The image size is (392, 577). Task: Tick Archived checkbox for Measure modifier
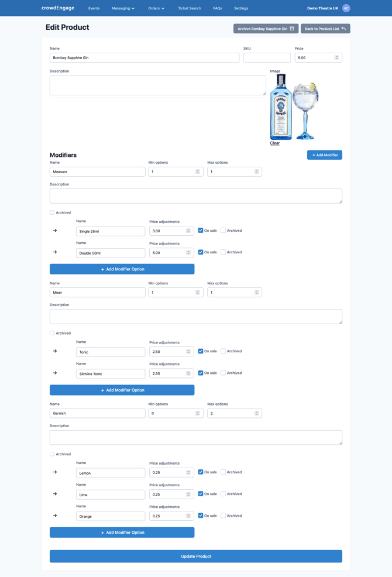coord(52,212)
